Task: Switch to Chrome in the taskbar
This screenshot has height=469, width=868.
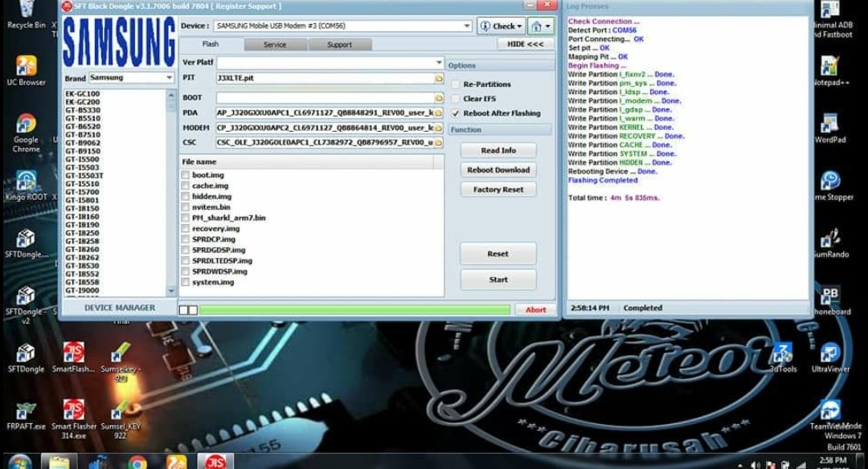Action: pos(137,461)
